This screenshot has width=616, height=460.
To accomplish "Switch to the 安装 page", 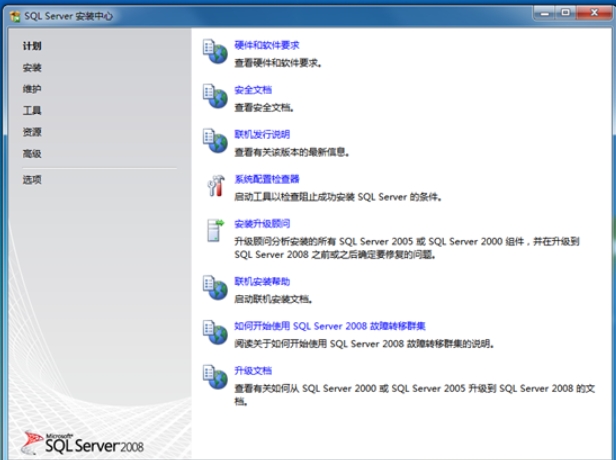I will (32, 68).
